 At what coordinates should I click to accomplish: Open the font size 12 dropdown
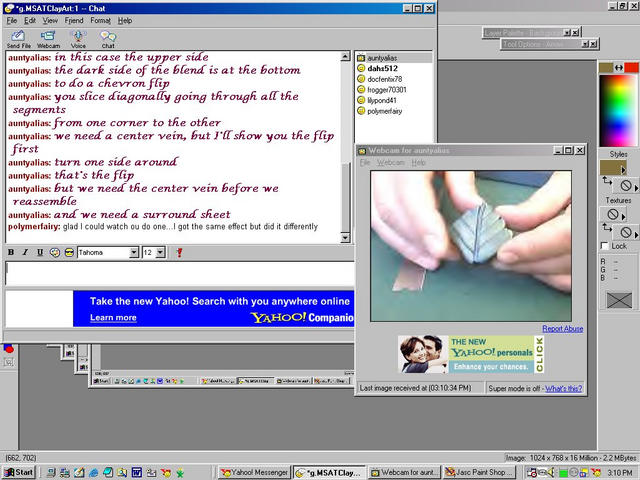tap(160, 253)
